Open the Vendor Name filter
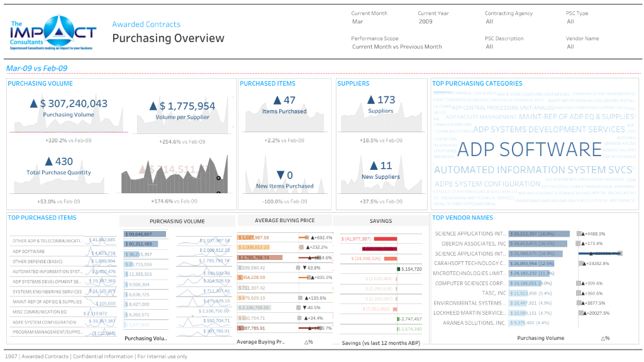Viewport: 644px width, 362px height. tap(570, 47)
